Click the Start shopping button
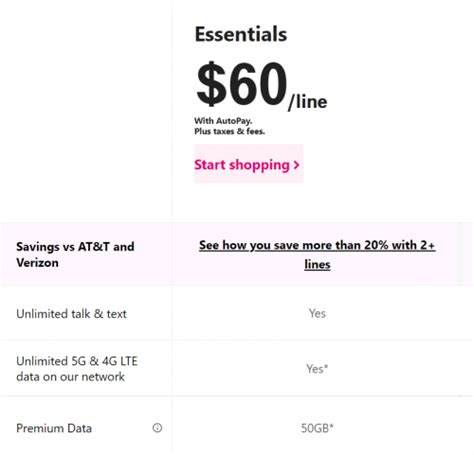 (x=249, y=164)
